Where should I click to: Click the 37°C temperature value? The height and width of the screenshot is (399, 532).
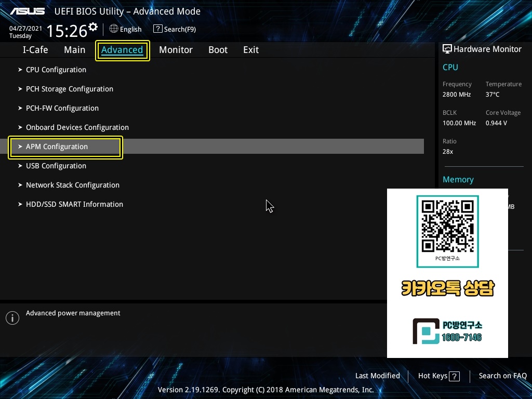tap(493, 95)
